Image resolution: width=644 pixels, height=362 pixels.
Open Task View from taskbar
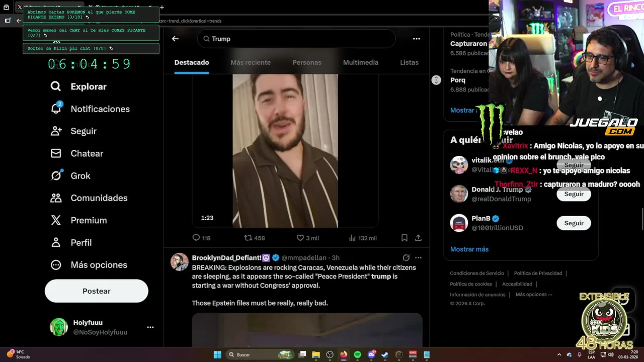coord(302,354)
